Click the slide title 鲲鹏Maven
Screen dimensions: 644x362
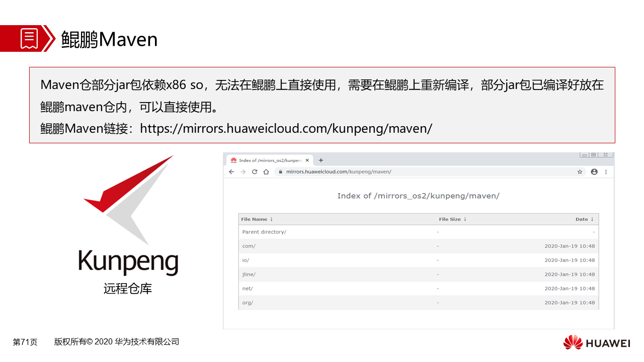[109, 39]
